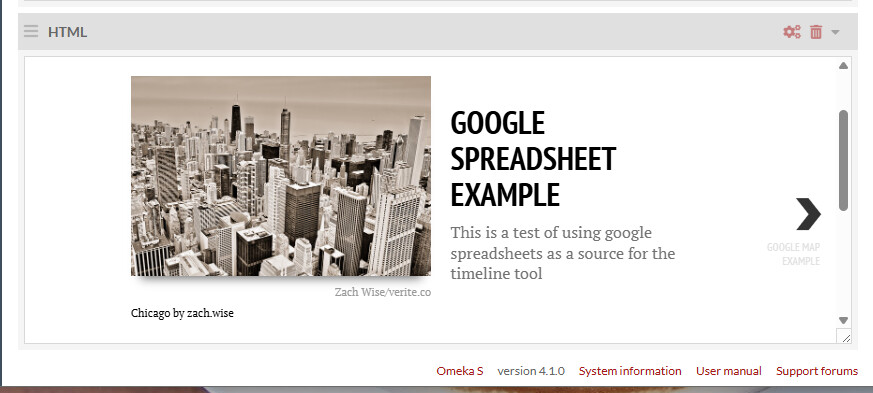Grab the HTML block reorder handle
The width and height of the screenshot is (873, 393).
pyautogui.click(x=31, y=32)
